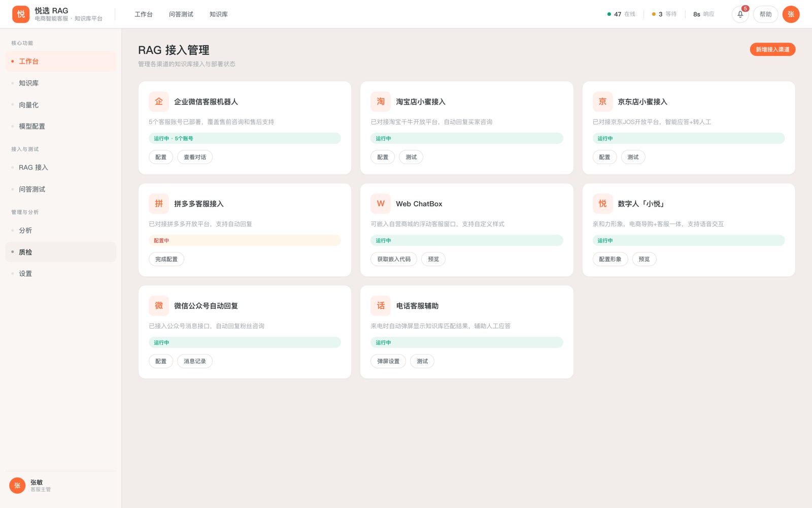
Task: Open 设置 in the sidebar
Action: [61, 274]
